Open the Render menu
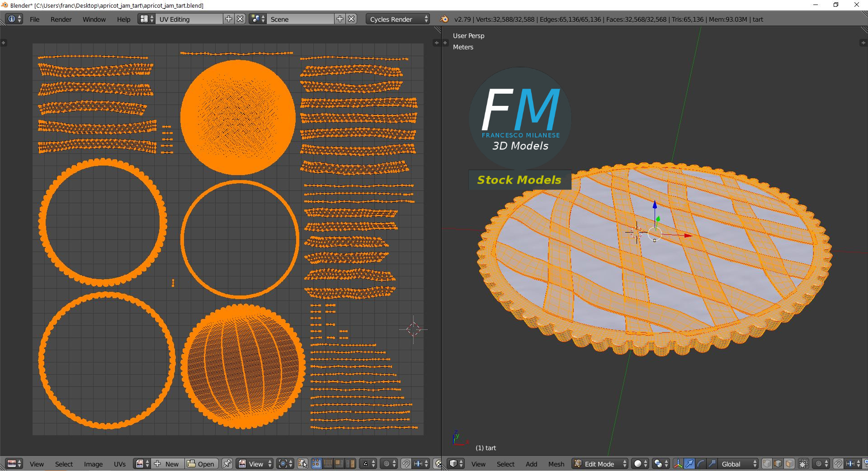 click(x=61, y=19)
